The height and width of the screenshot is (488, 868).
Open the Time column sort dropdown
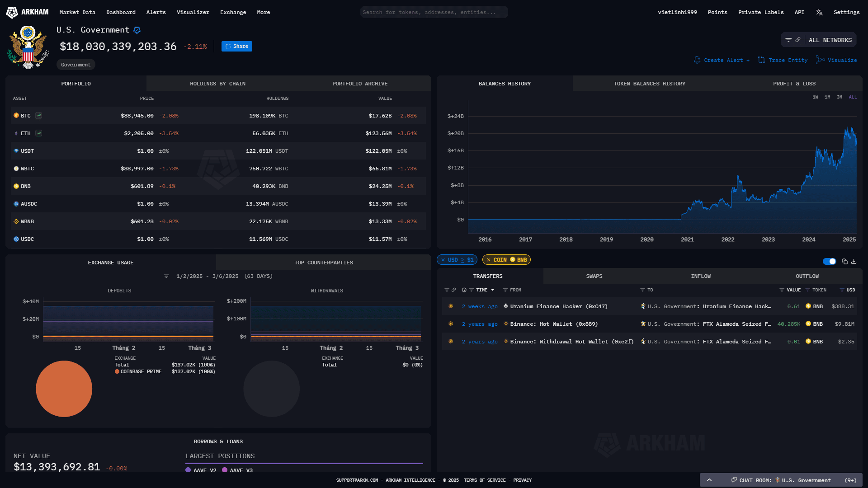[x=492, y=290]
